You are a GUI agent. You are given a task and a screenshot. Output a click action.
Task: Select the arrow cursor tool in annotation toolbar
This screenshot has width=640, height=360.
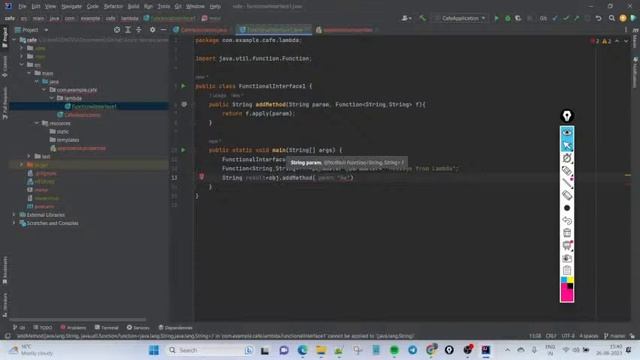(567, 145)
